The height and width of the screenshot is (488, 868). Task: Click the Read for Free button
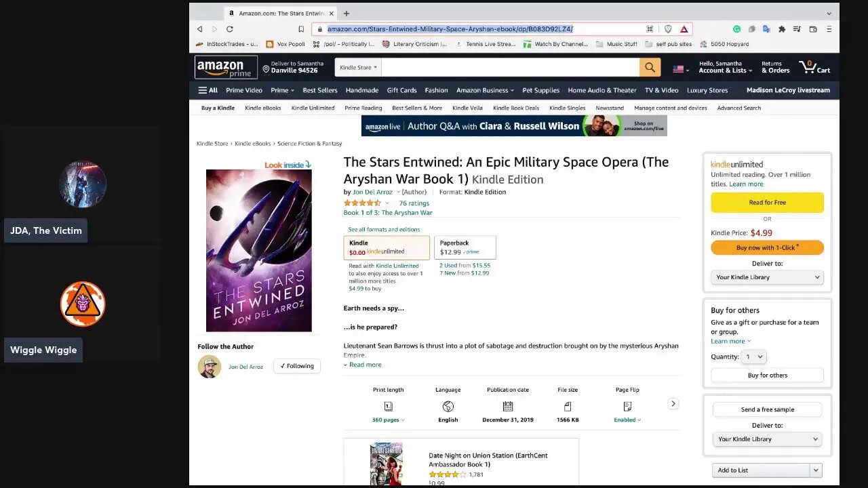[x=767, y=203]
